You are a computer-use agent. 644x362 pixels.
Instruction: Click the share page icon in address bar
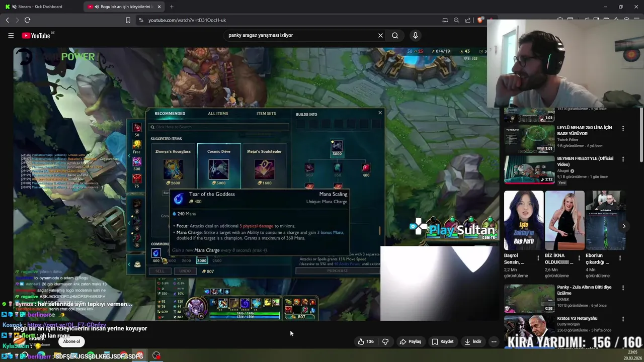pyautogui.click(x=468, y=20)
